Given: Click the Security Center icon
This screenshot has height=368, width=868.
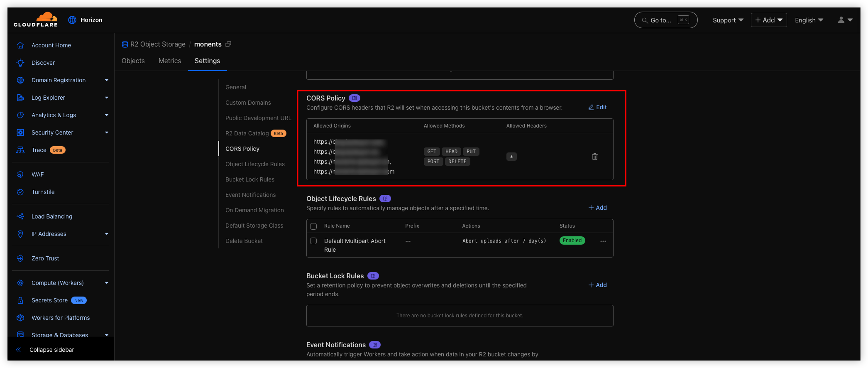Looking at the screenshot, I should click(x=20, y=132).
